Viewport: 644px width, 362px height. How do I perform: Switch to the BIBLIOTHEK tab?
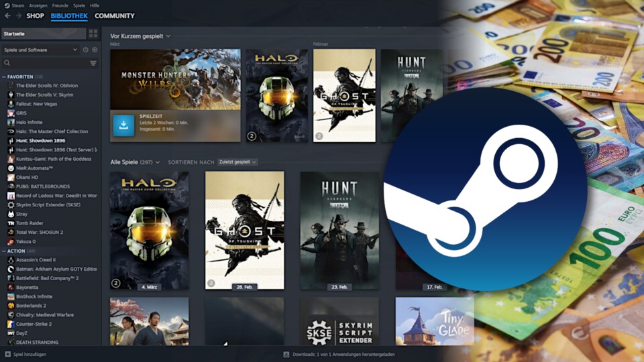pyautogui.click(x=69, y=16)
